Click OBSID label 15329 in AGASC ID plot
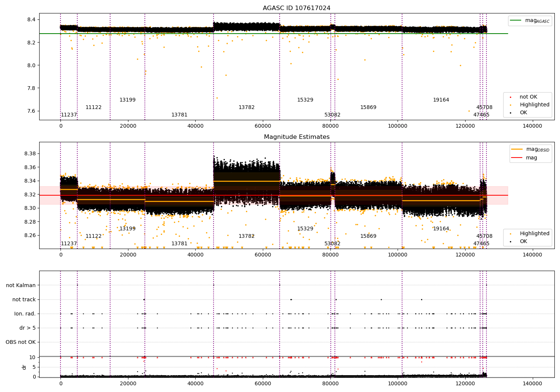 click(x=305, y=100)
